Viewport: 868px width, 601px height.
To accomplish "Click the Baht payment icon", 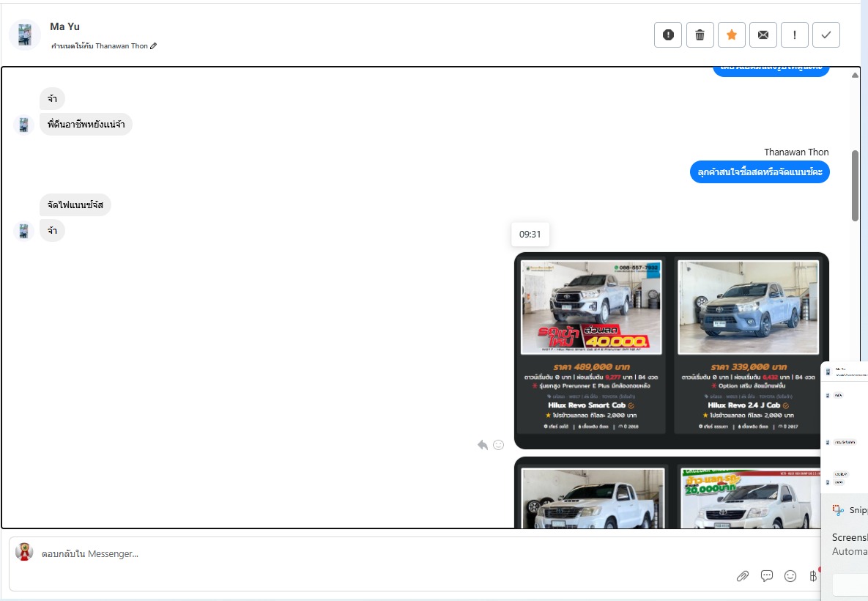I will pyautogui.click(x=812, y=576).
